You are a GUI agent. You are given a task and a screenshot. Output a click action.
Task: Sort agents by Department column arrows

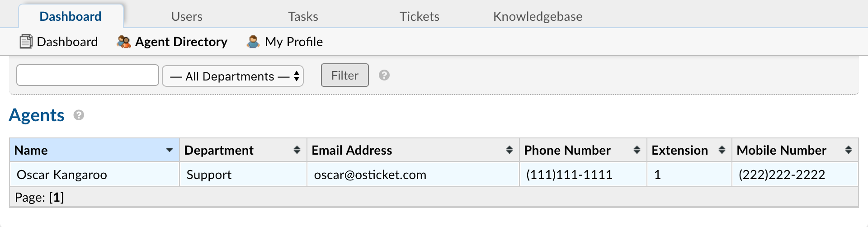297,150
